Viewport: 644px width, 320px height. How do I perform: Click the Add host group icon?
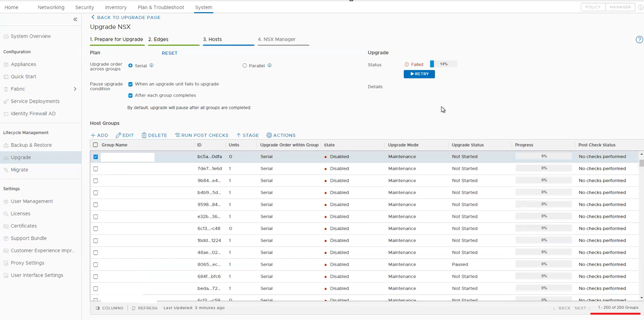[x=93, y=135]
